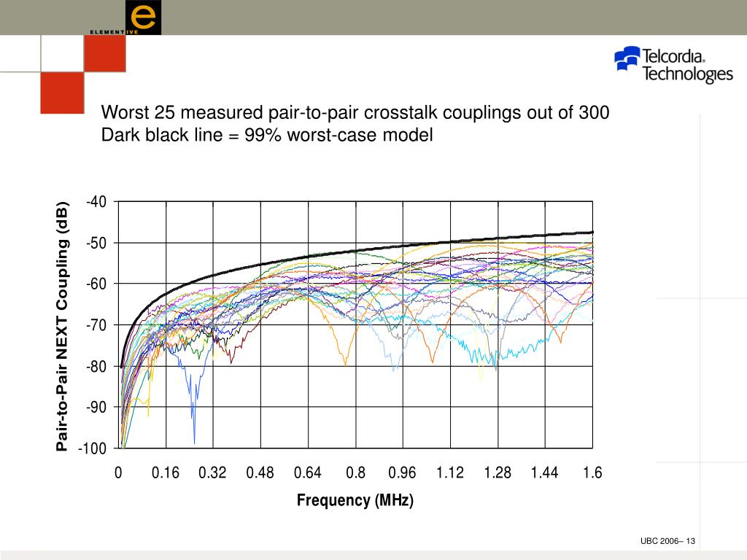Click the 'UBC 2006– 13' slide footer
747x560 pixels.
pyautogui.click(x=667, y=541)
